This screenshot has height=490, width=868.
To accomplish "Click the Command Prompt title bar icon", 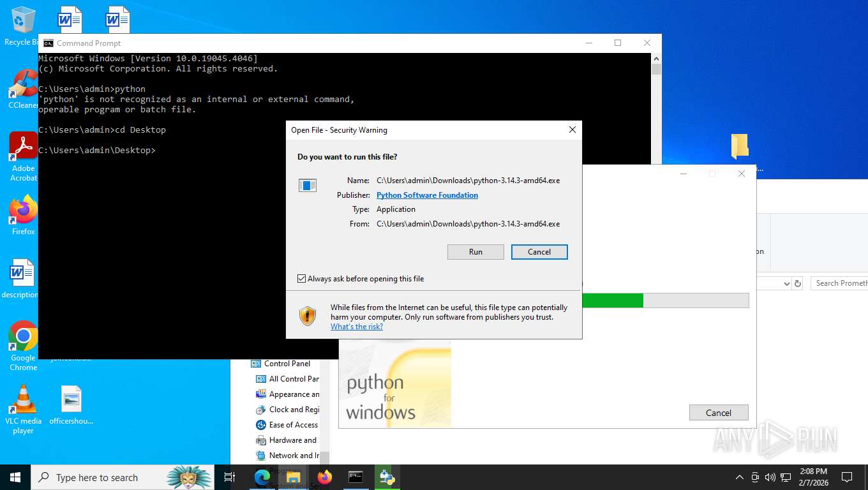I will 49,43.
